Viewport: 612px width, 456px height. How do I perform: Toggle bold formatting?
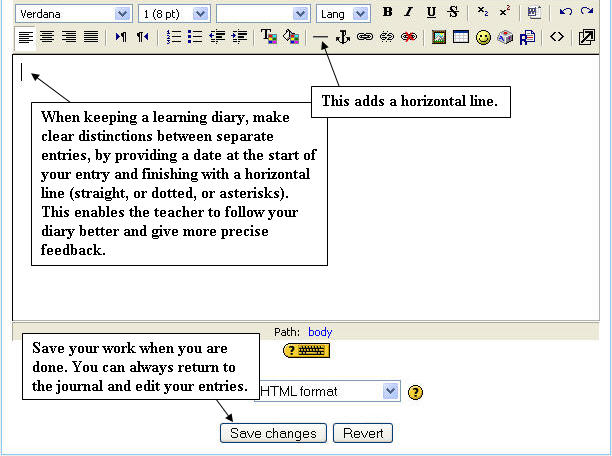coord(387,13)
